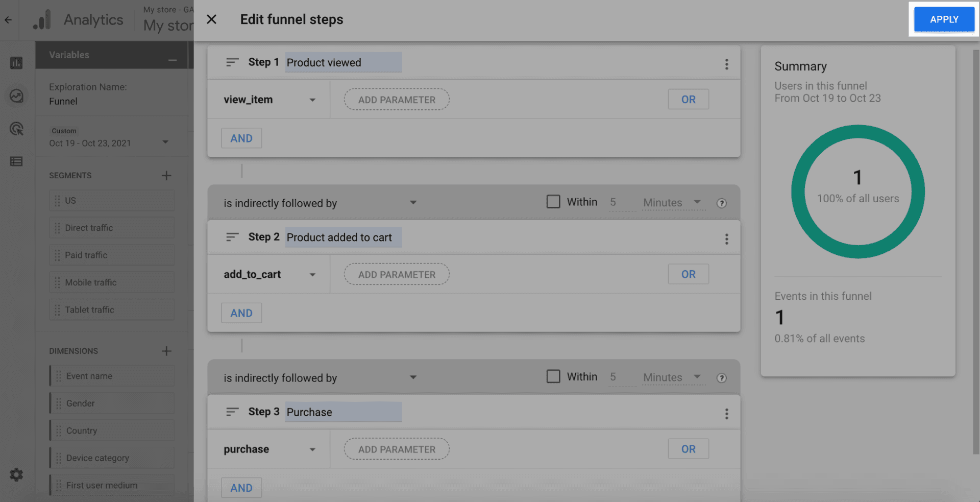
Task: Click ADD PARAMETER for view_item
Action: pos(397,100)
